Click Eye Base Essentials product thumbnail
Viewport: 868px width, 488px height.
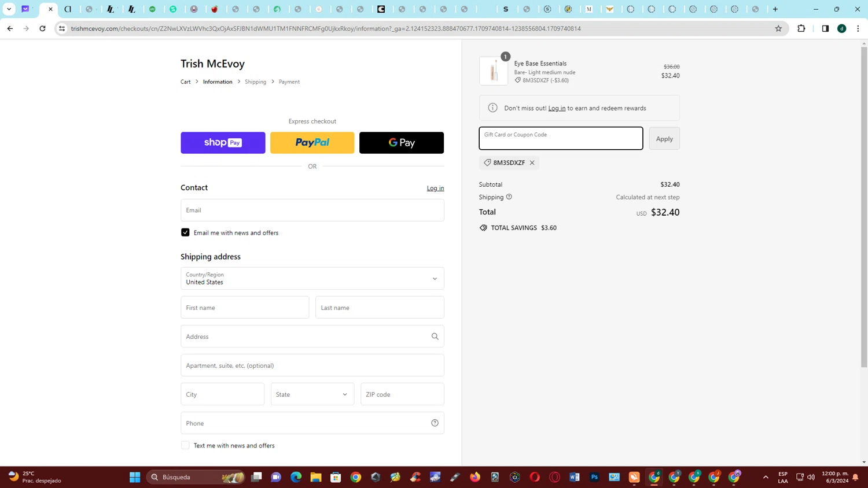tap(494, 71)
